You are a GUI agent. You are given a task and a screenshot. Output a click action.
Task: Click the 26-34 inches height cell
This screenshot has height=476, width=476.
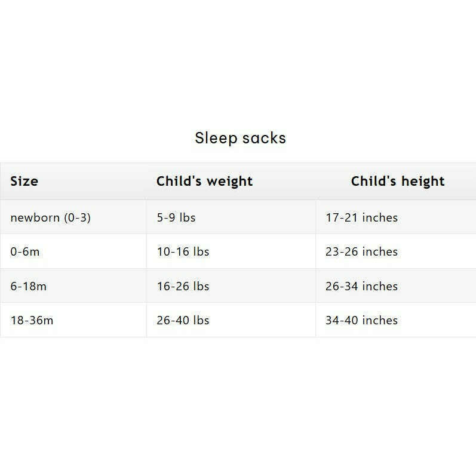361,286
